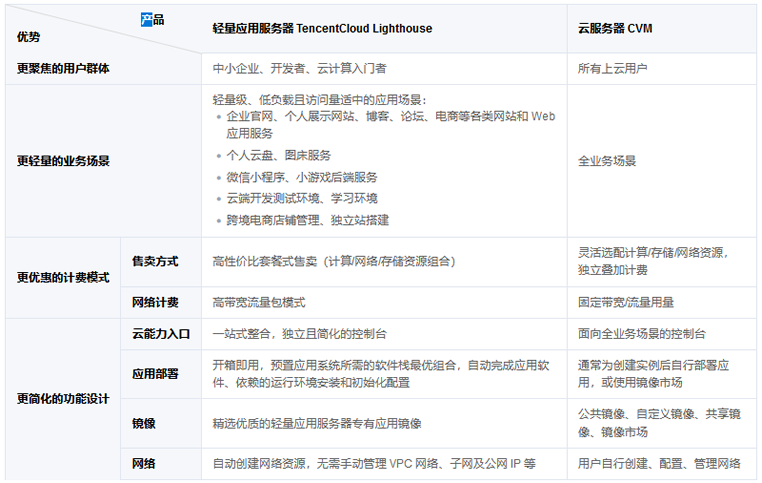Click the 更优惠的计费模式 row header
762x483 pixels.
[x=63, y=277]
